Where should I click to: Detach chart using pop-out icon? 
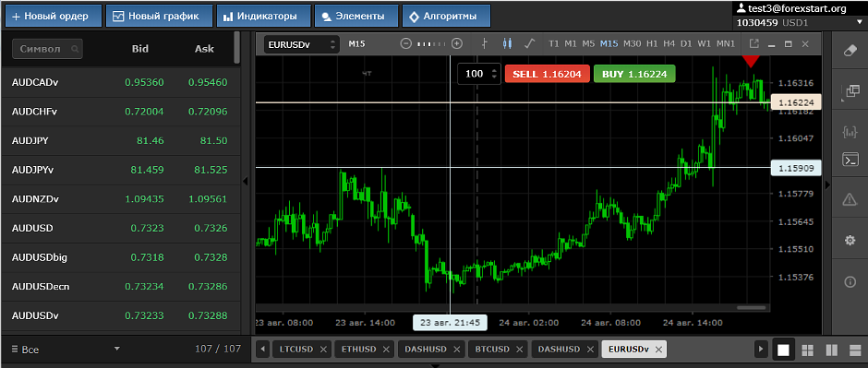(x=753, y=43)
